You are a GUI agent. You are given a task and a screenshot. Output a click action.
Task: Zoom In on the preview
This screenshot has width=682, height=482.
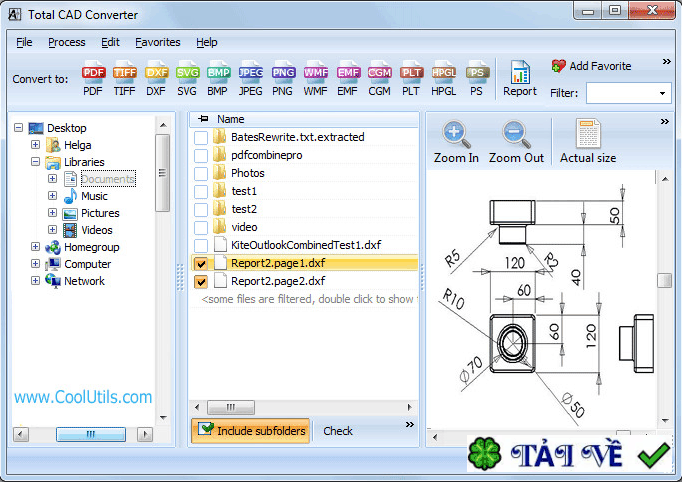coord(456,142)
